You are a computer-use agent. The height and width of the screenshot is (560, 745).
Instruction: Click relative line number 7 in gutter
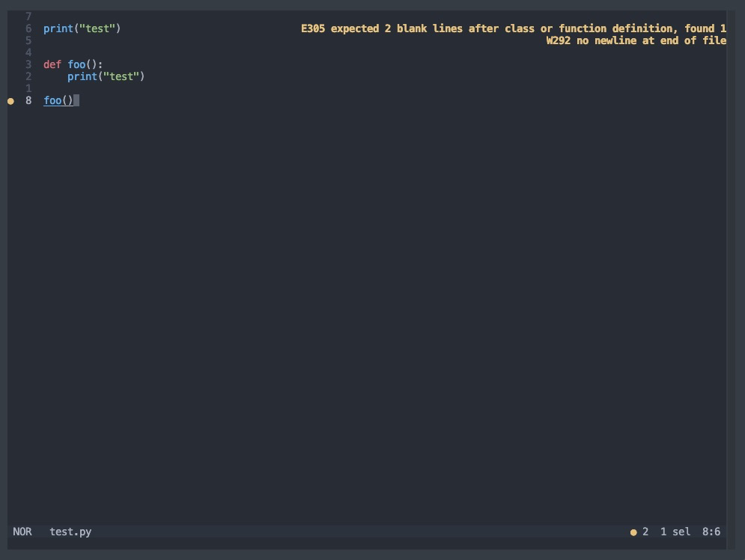point(28,16)
